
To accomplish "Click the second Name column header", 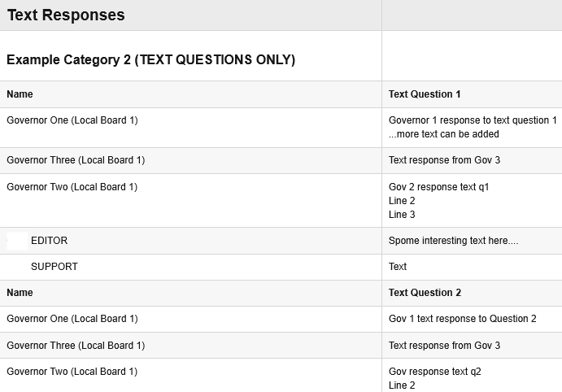I will (20, 293).
